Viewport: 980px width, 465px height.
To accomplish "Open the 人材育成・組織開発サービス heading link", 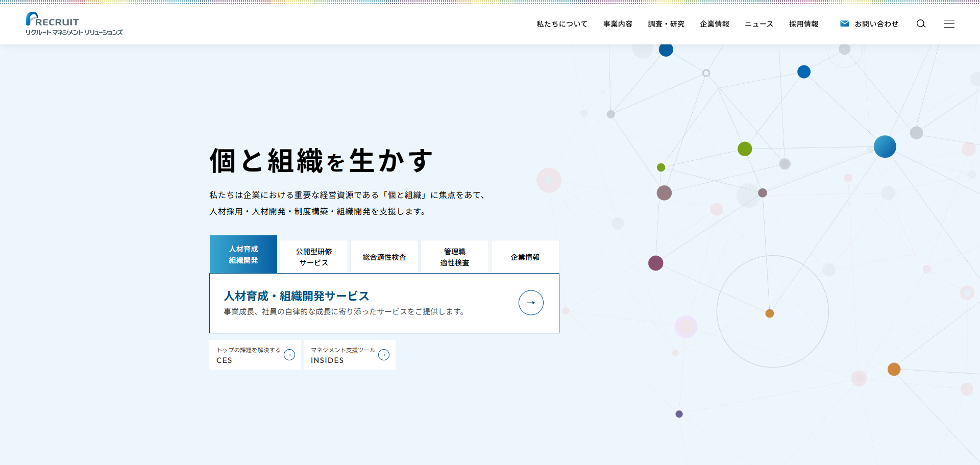I will pyautogui.click(x=297, y=296).
